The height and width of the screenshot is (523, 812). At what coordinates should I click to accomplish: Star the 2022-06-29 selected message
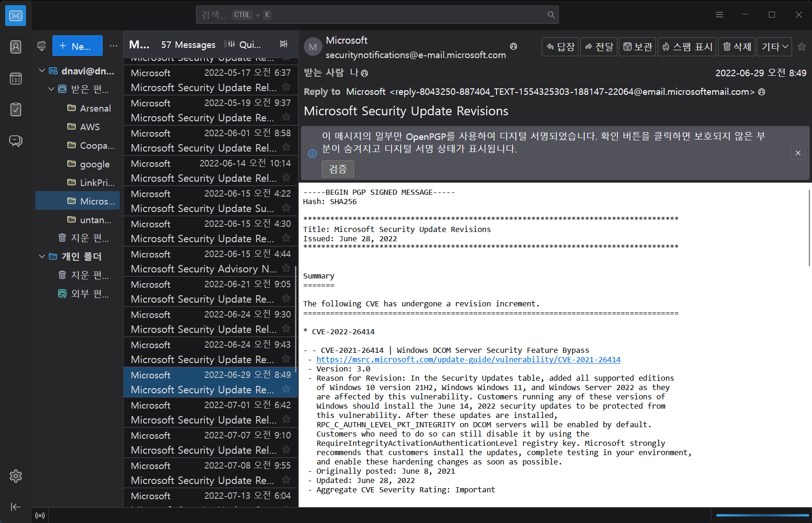[x=286, y=389]
